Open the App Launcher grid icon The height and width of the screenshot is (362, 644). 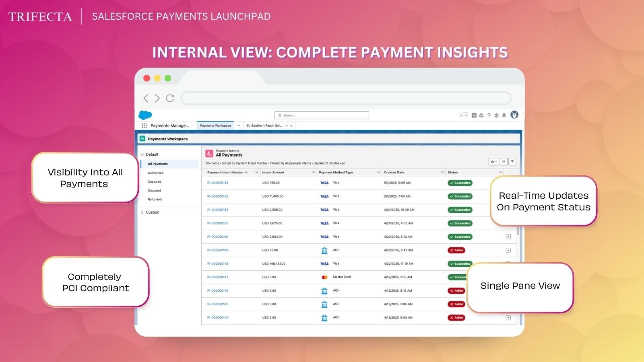(x=144, y=126)
